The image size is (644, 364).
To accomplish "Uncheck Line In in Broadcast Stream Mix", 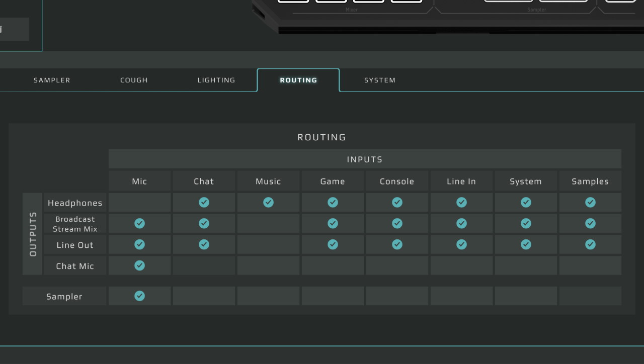I will pyautogui.click(x=461, y=223).
